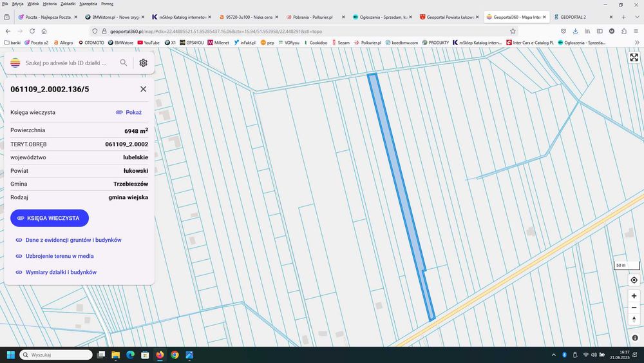The height and width of the screenshot is (363, 644).
Task: Reload the current page
Action: pos(32,31)
